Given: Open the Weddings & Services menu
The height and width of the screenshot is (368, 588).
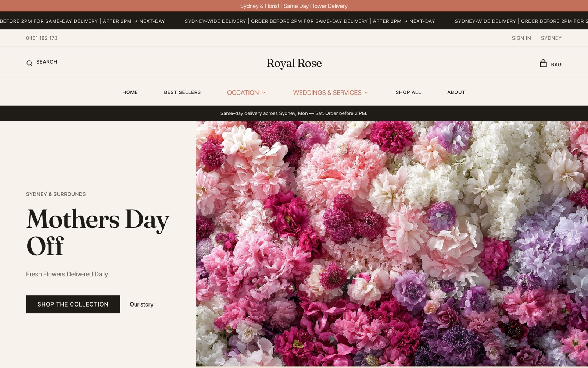Looking at the screenshot, I should pos(327,93).
